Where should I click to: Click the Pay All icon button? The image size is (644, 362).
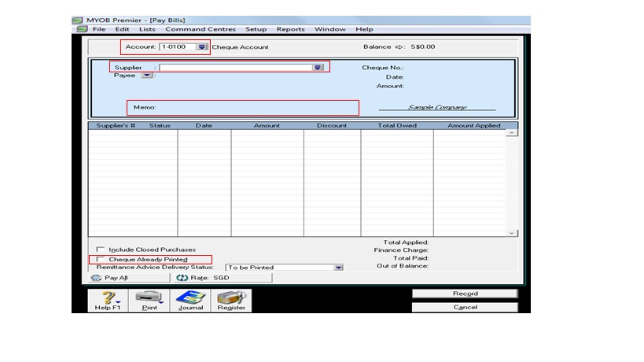pos(96,278)
